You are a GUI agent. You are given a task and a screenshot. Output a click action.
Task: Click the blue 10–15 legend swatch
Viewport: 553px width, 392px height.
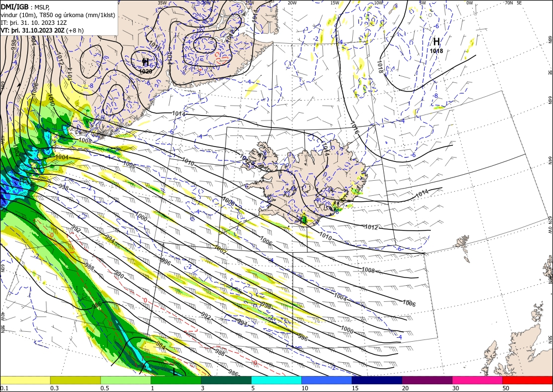click(x=327, y=380)
